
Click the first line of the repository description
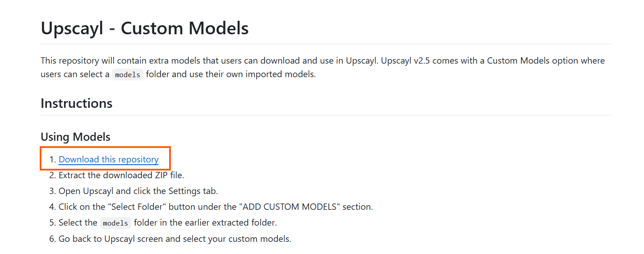(x=322, y=60)
